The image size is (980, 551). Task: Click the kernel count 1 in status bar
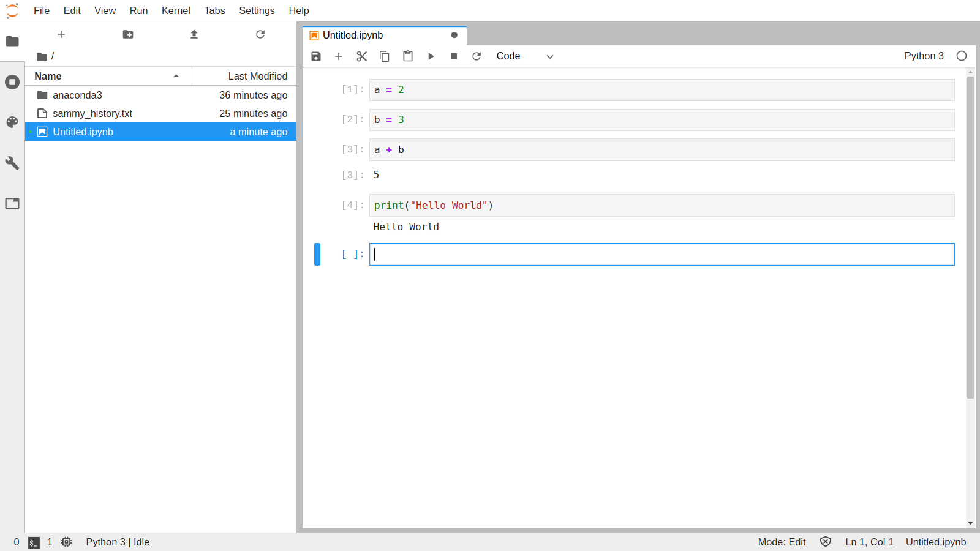50,542
